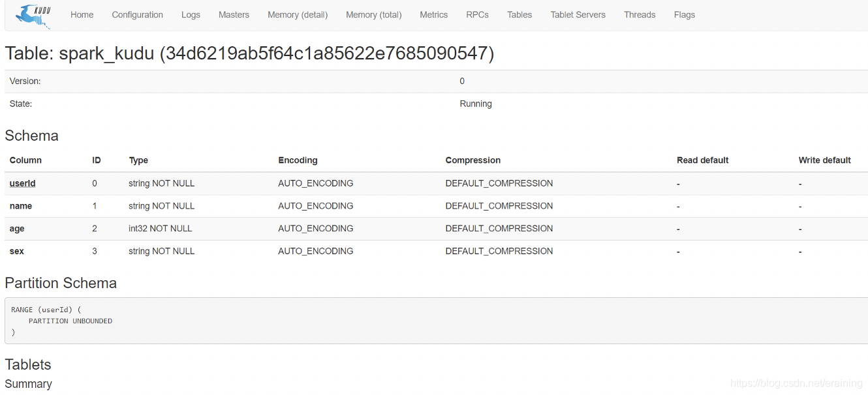The image size is (868, 395).
Task: Go to the Configuration page
Action: 137,14
